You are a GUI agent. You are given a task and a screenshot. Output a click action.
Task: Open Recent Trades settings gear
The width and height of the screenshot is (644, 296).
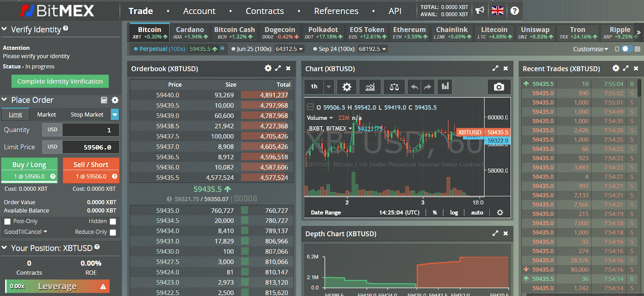click(616, 68)
